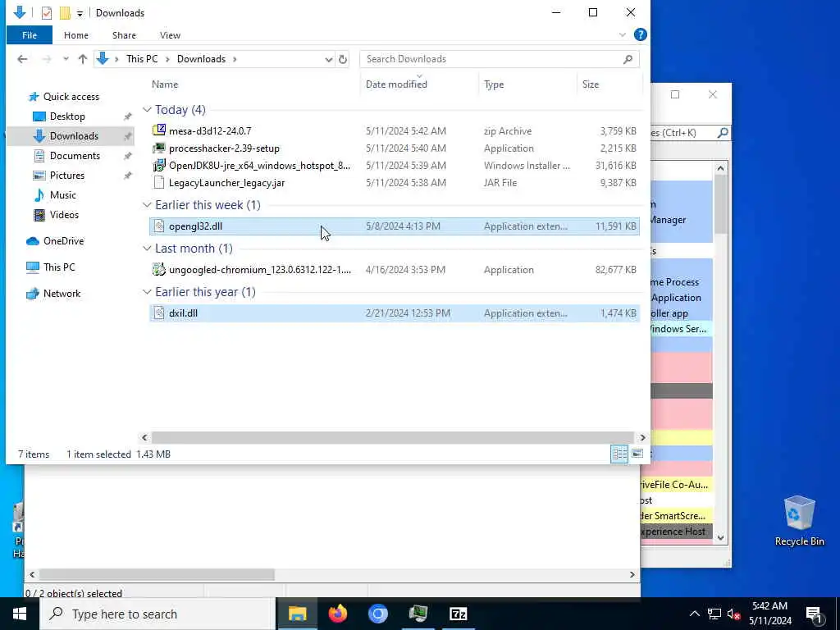The width and height of the screenshot is (840, 630).
Task: Click chevron after Downloads in address bar
Action: click(235, 59)
